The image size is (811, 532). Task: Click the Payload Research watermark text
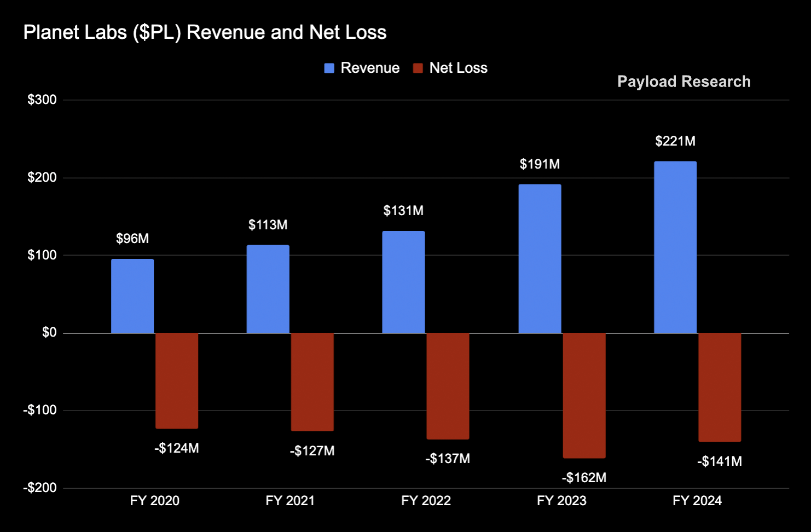pyautogui.click(x=683, y=82)
